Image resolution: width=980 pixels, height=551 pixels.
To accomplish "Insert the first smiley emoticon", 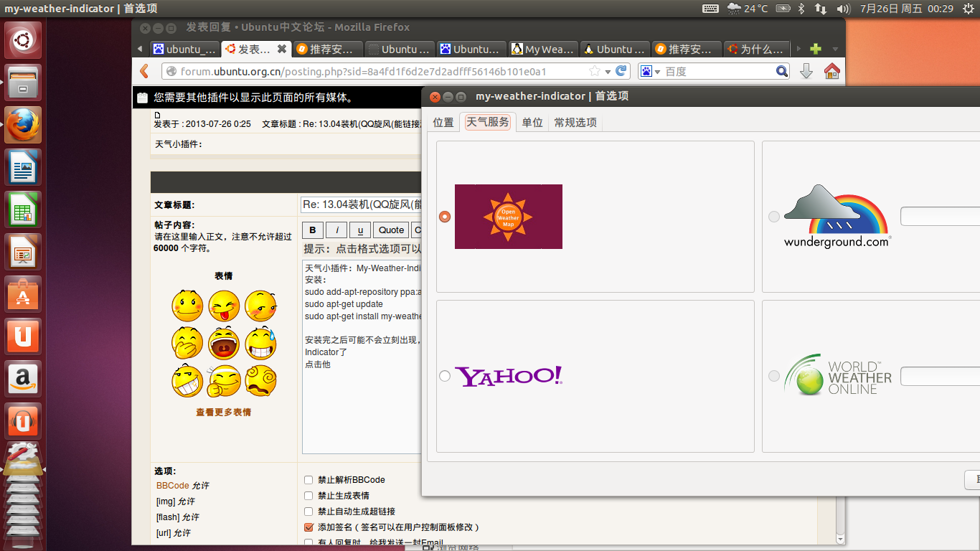I will tap(187, 306).
